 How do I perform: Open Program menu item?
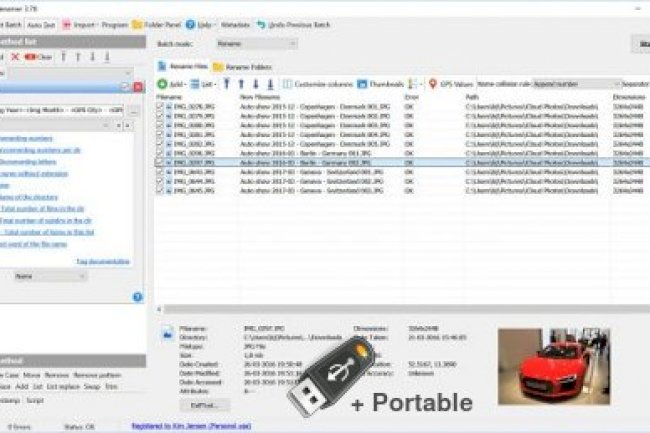tap(115, 25)
